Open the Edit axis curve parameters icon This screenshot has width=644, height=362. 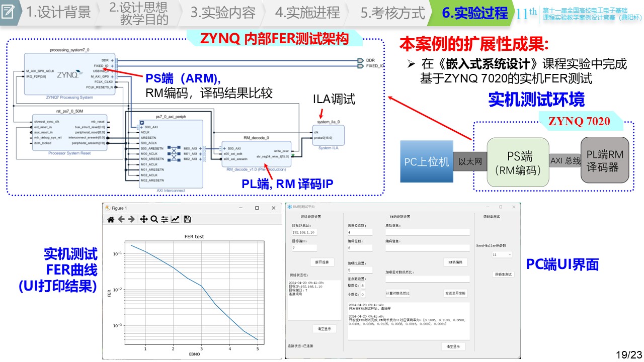click(x=175, y=219)
